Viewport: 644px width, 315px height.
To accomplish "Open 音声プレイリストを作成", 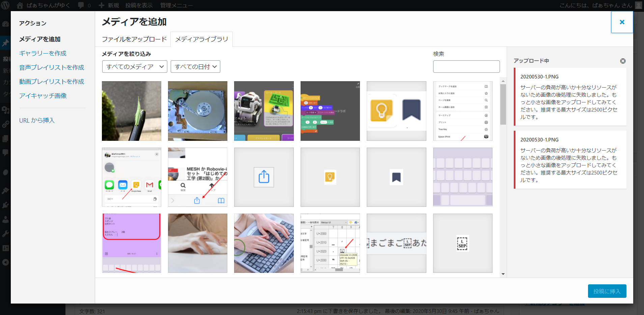I will pos(52,67).
